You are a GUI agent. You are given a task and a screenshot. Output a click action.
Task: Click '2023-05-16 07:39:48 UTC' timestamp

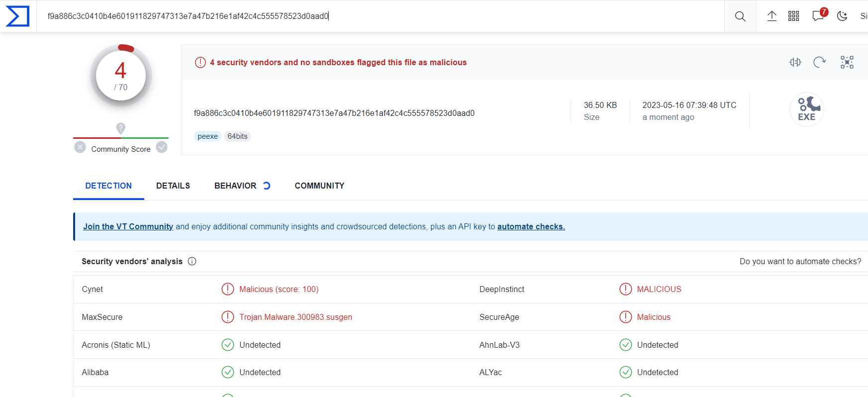pos(689,105)
